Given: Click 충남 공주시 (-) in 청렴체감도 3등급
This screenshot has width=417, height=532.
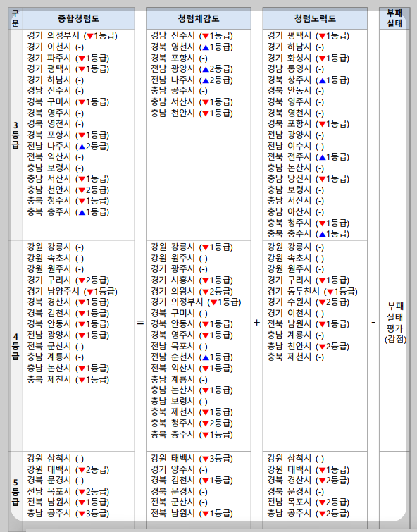Looking at the screenshot, I should click(x=179, y=91).
